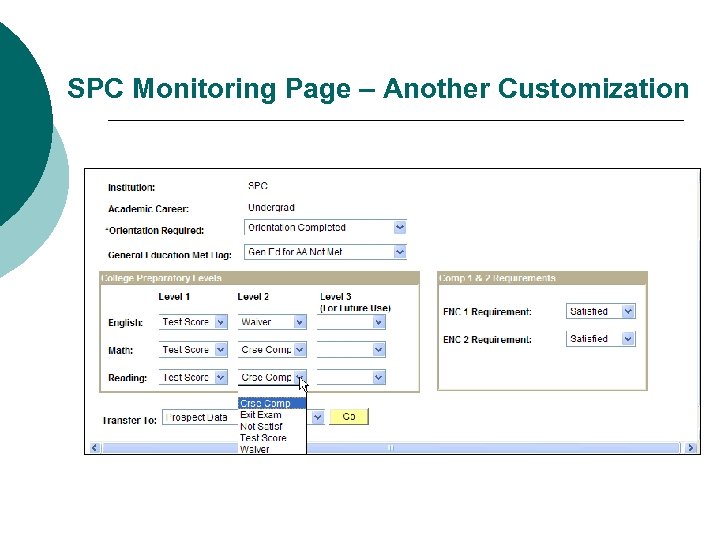The width and height of the screenshot is (720, 540).
Task: Click the Orientation Required label
Action: click(x=155, y=231)
